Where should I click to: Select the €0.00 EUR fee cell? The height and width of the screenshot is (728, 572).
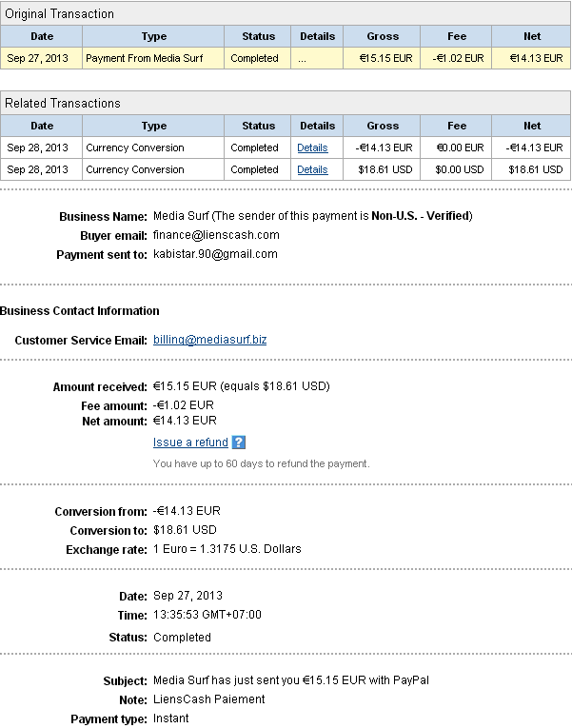(456, 148)
